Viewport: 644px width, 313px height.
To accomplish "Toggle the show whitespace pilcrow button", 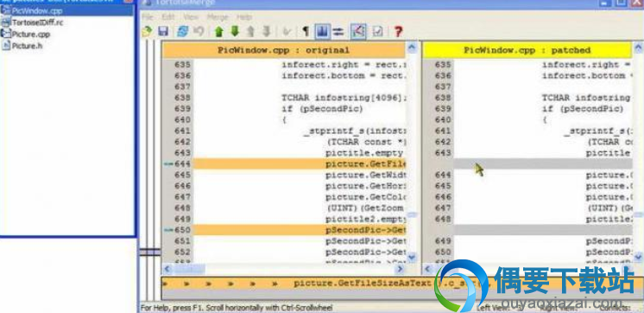I will tap(306, 31).
